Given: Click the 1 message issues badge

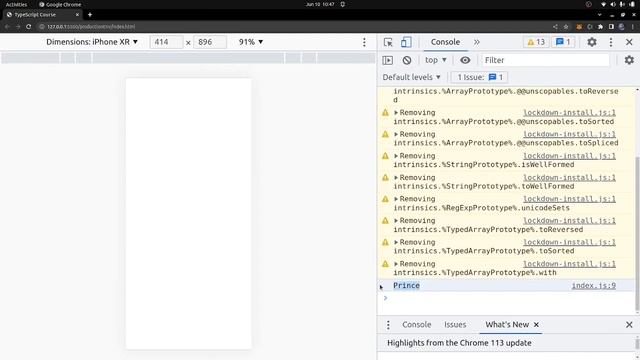Looking at the screenshot, I should tap(563, 42).
